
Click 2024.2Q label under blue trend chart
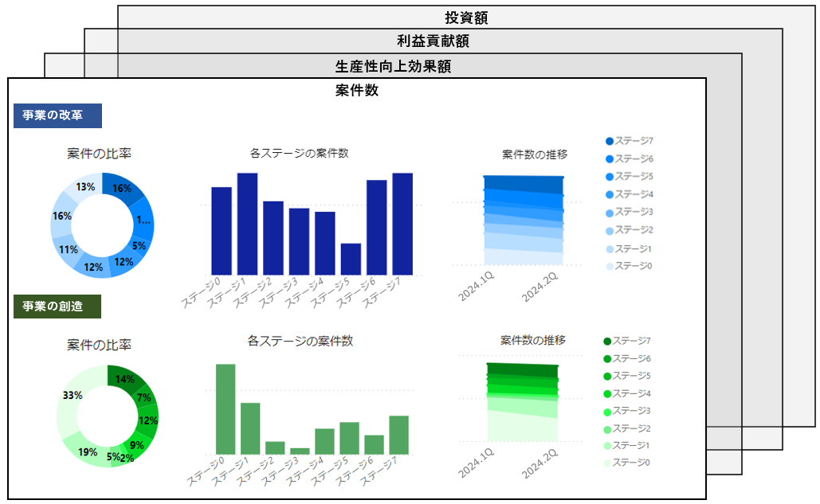coord(539,287)
